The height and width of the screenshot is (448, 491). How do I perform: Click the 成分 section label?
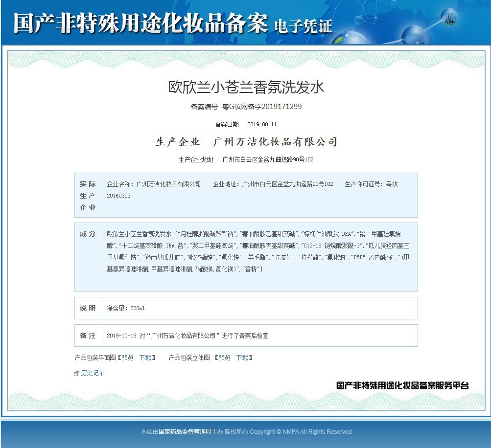click(x=88, y=234)
